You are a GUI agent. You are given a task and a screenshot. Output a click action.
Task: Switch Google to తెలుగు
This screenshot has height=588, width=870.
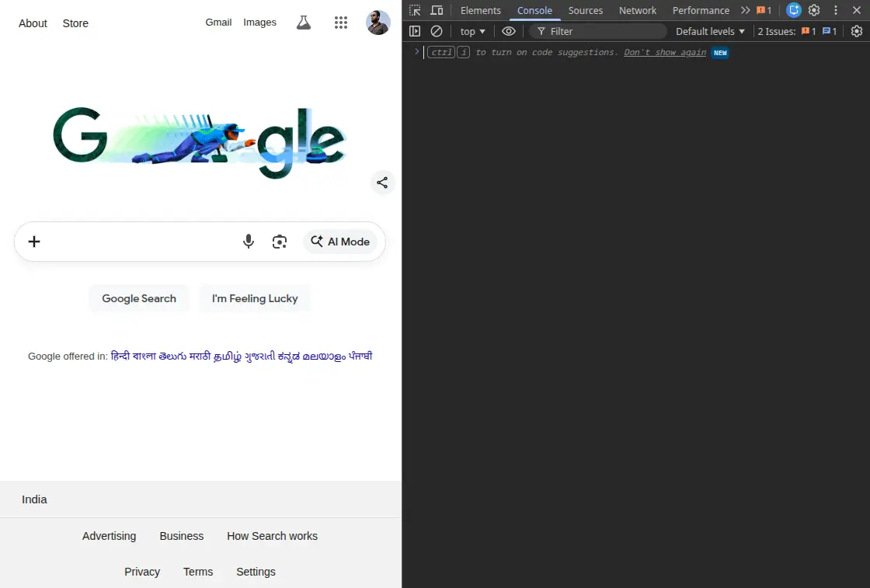click(x=172, y=356)
